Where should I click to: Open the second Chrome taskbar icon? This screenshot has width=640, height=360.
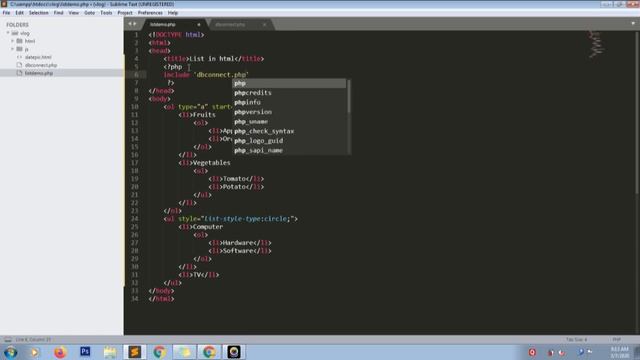click(209, 352)
